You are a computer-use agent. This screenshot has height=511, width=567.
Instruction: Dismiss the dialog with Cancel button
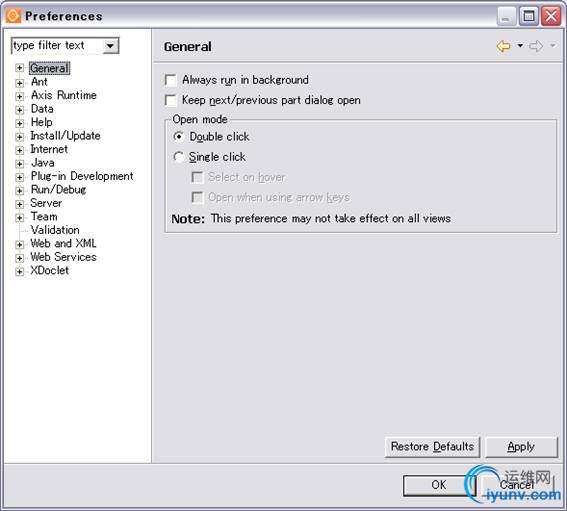[x=517, y=485]
